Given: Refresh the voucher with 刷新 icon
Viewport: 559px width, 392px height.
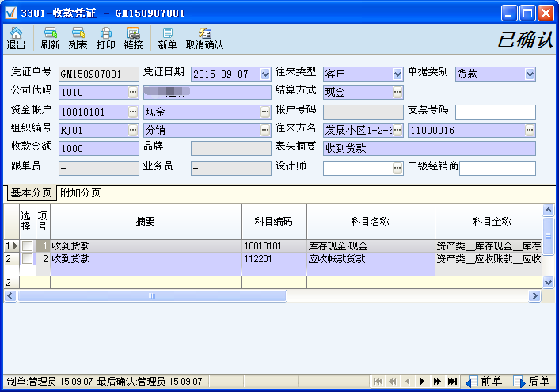Looking at the screenshot, I should [x=50, y=38].
